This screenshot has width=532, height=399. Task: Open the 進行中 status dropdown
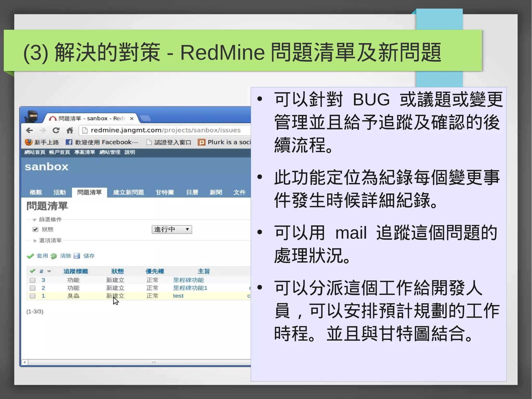172,230
